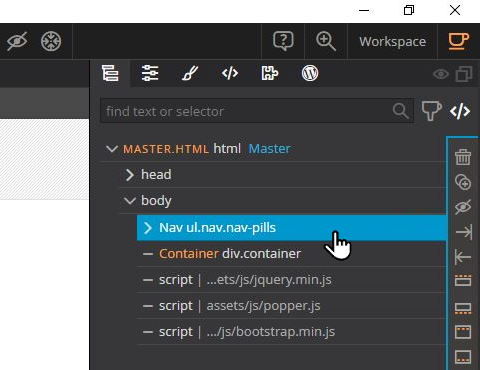This screenshot has width=480, height=370.
Task: Expand the head node
Action: click(130, 175)
